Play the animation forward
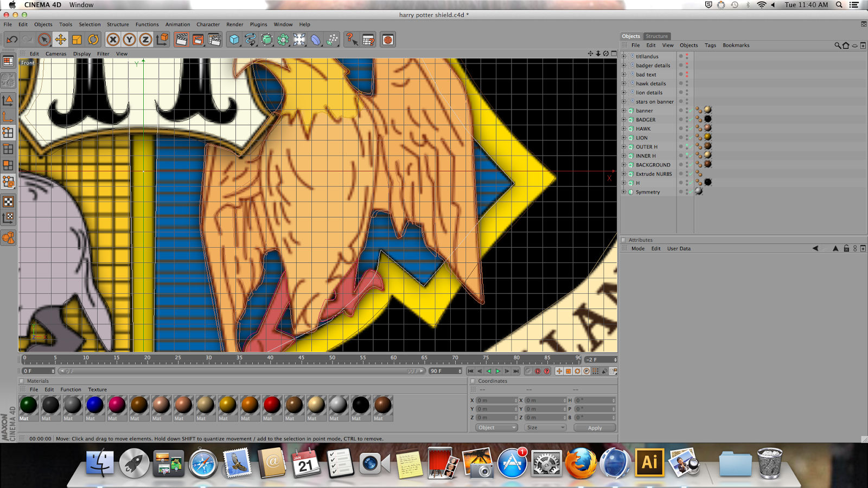Viewport: 868px width, 488px height. (x=498, y=371)
